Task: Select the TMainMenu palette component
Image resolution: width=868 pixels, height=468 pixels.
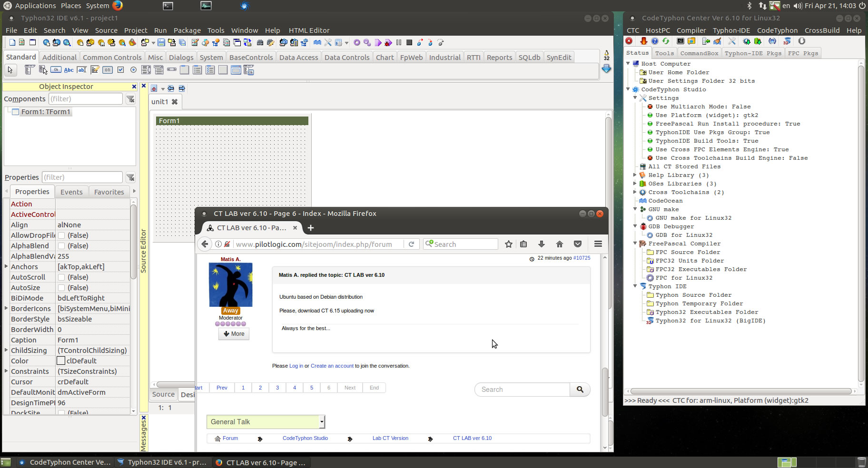Action: (29, 70)
